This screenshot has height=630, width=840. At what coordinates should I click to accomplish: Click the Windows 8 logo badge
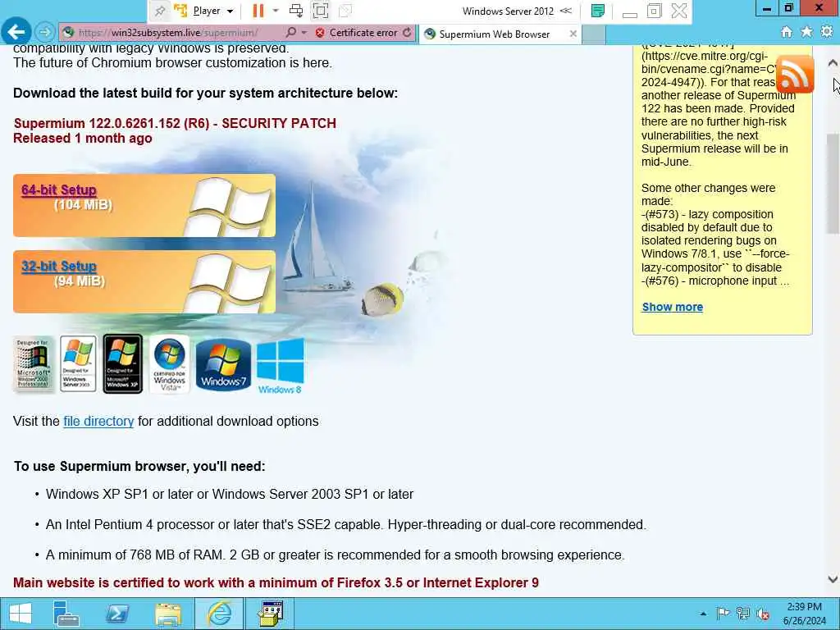tap(281, 367)
